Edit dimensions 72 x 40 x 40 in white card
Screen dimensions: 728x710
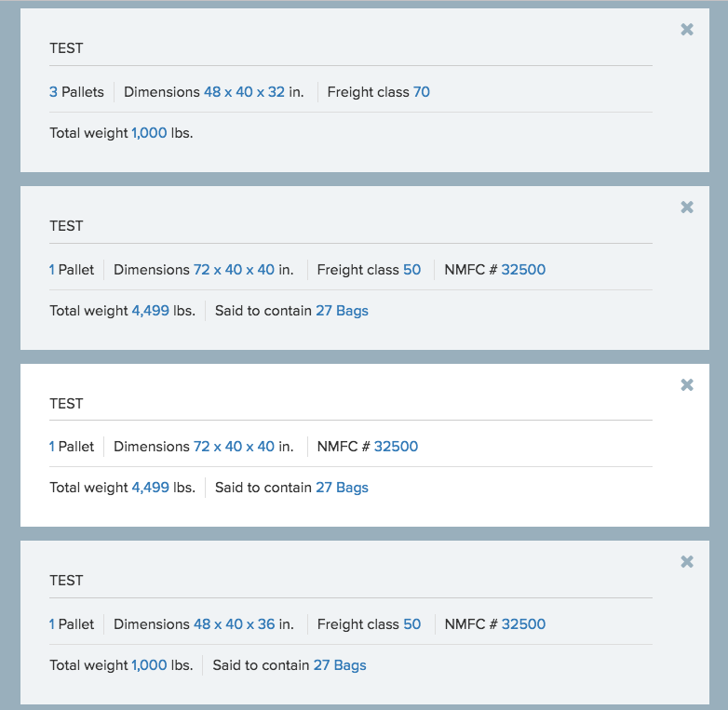234,447
